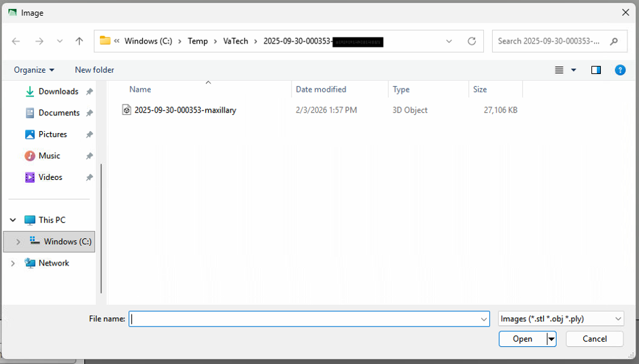Click the search magnifier icon
Image resolution: width=639 pixels, height=364 pixels.
614,41
